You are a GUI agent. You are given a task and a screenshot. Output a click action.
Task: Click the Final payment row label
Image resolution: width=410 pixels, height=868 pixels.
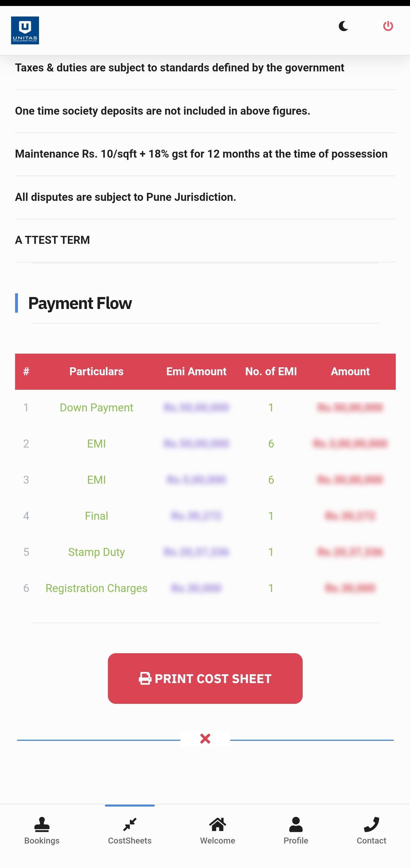tap(97, 516)
